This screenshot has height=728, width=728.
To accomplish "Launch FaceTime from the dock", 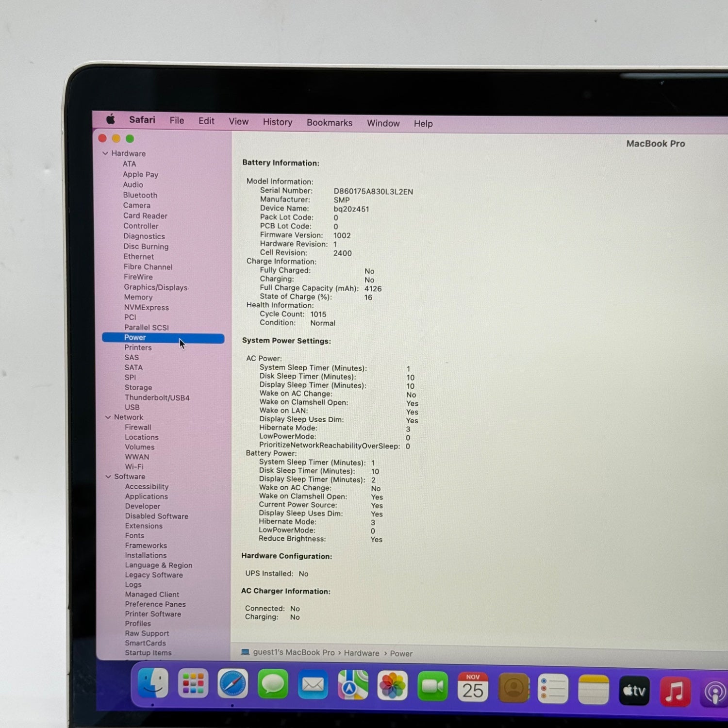I will pyautogui.click(x=432, y=687).
